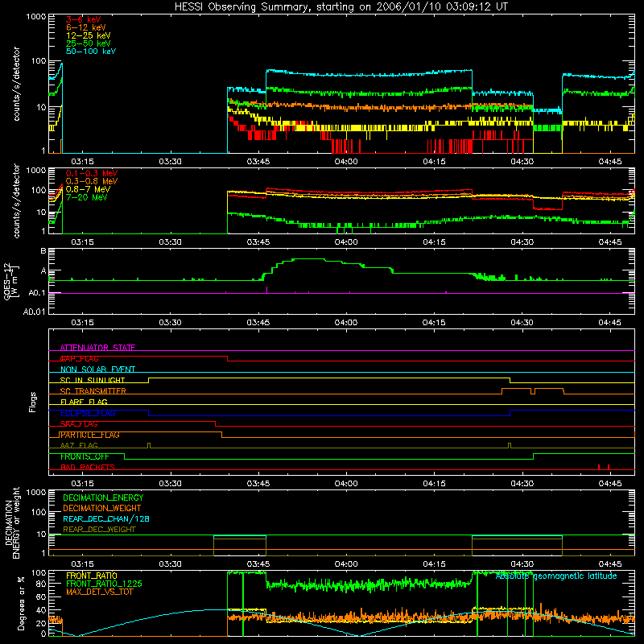Click the MAX_DET_VS_TOT legend label
The image size is (644, 644).
[x=99, y=592]
